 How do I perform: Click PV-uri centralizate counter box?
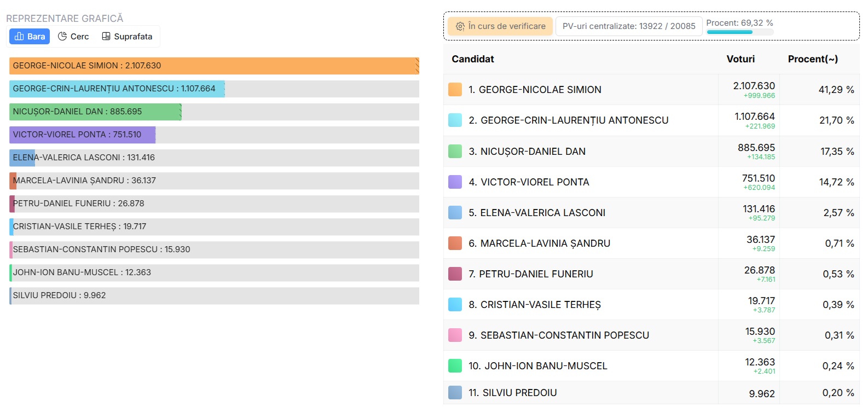tap(628, 26)
